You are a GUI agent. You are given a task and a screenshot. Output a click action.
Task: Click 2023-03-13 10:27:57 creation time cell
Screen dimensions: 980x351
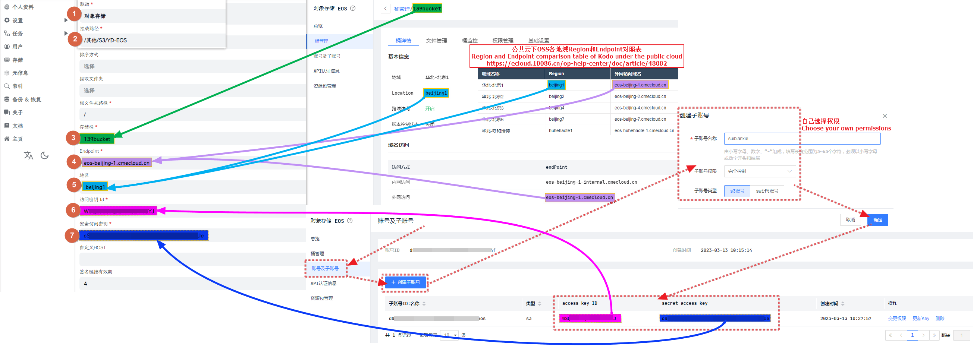(x=845, y=319)
